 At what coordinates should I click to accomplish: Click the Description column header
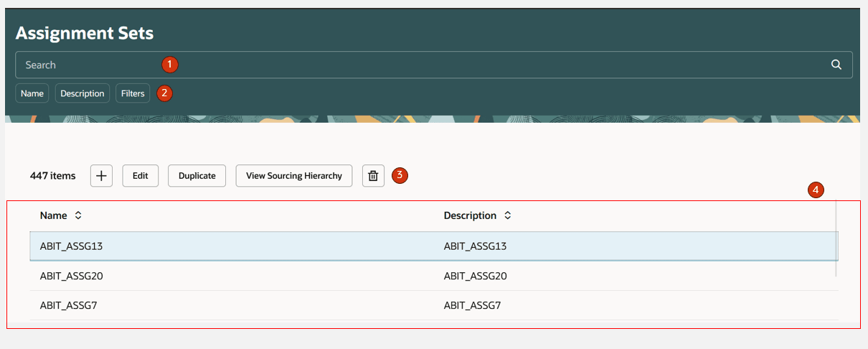coord(470,215)
